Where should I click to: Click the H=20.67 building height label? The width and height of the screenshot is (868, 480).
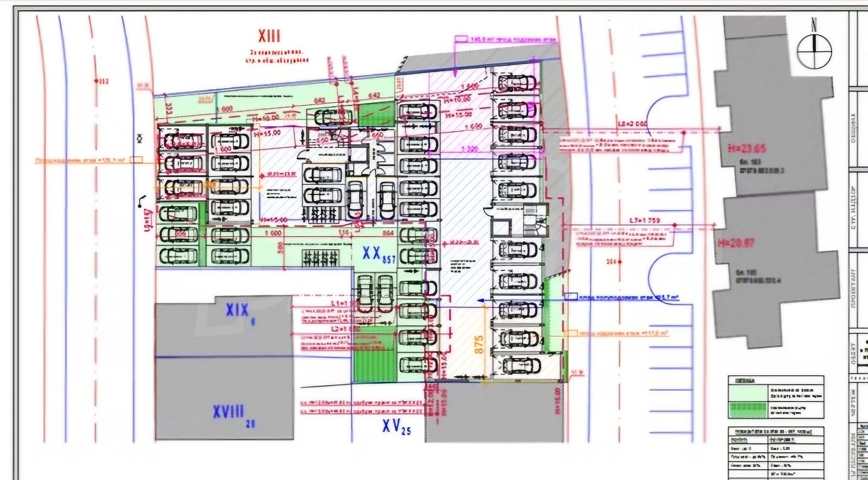736,243
